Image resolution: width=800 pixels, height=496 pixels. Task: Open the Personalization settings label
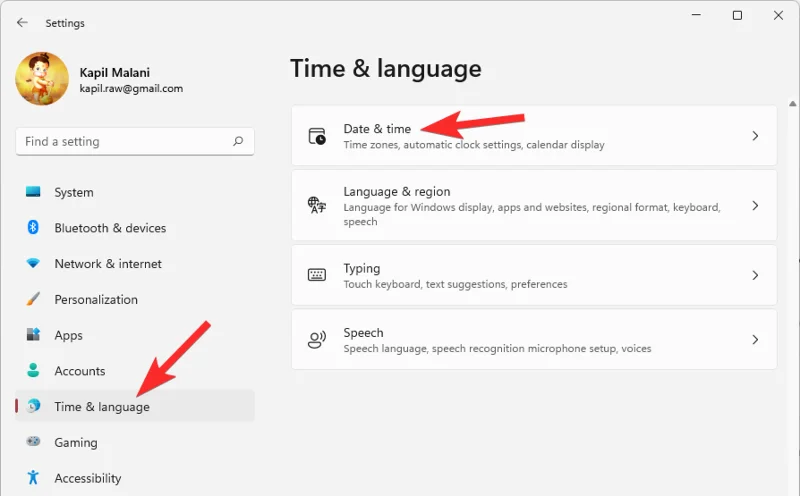click(x=96, y=299)
